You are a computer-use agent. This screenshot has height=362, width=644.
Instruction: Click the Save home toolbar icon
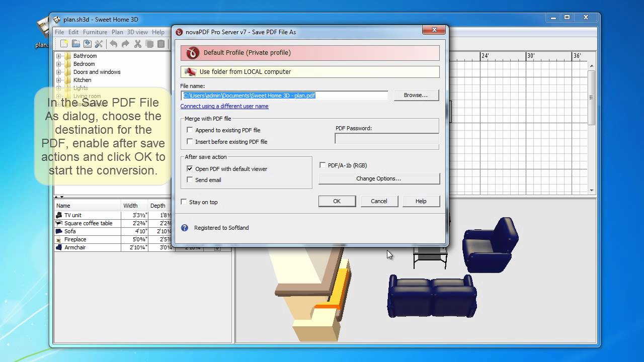(x=87, y=44)
